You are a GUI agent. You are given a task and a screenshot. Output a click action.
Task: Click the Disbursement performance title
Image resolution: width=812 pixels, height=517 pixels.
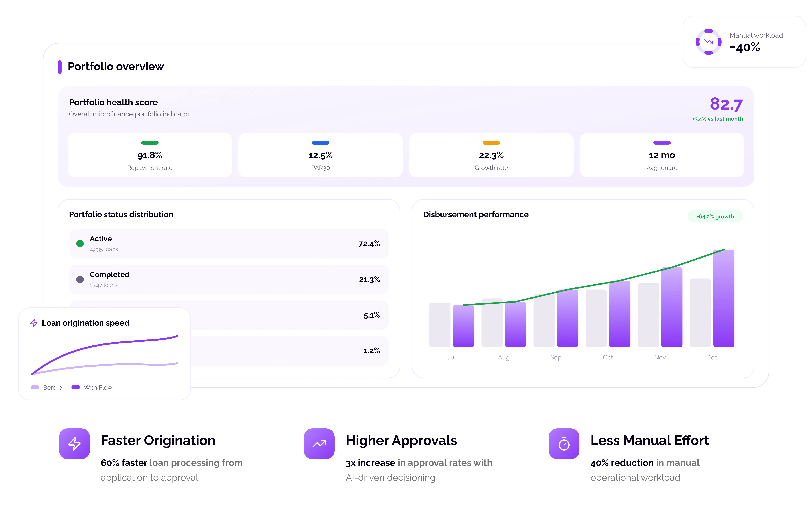(476, 215)
